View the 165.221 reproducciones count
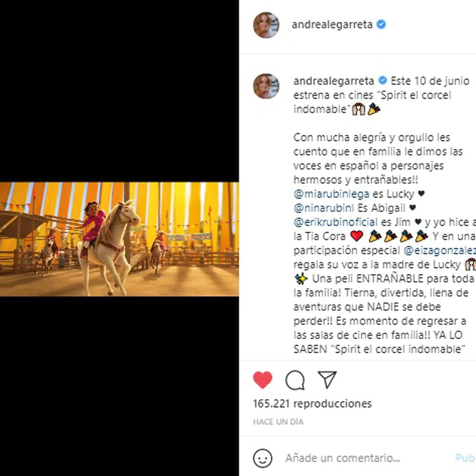Image resolution: width=476 pixels, height=476 pixels. pyautogui.click(x=312, y=404)
